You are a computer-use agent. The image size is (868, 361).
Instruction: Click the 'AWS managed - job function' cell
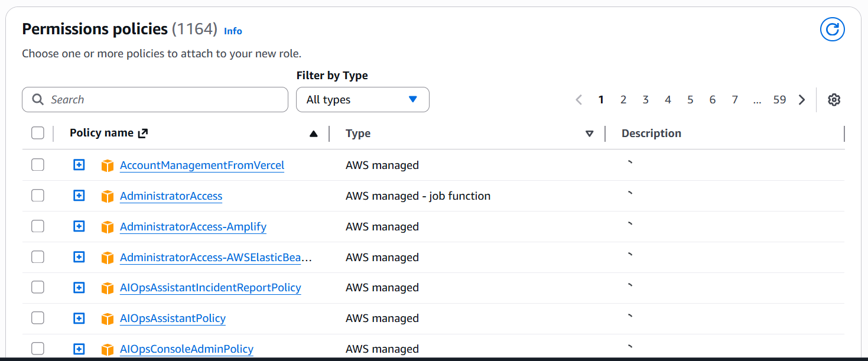point(418,196)
